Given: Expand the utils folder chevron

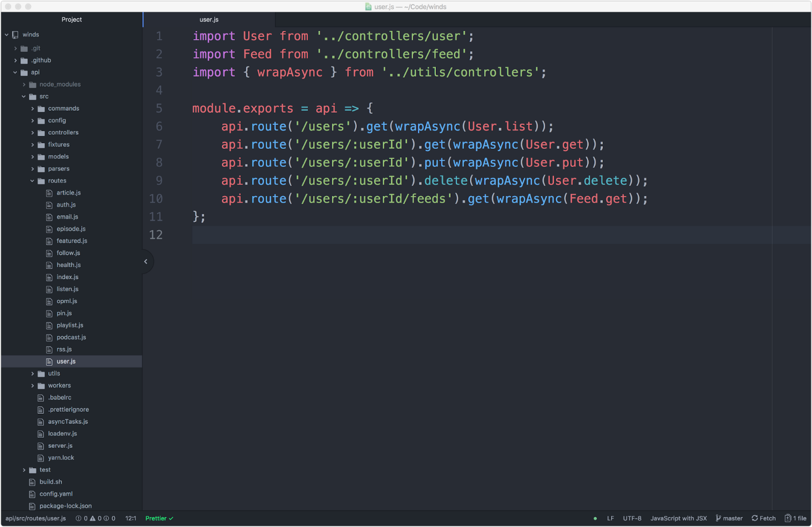Looking at the screenshot, I should pyautogui.click(x=32, y=374).
